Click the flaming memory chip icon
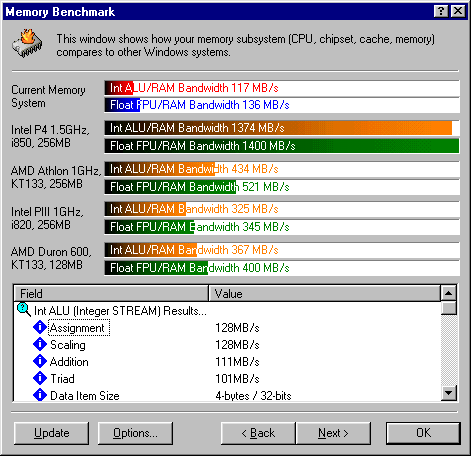The height and width of the screenshot is (456, 471). point(27,43)
